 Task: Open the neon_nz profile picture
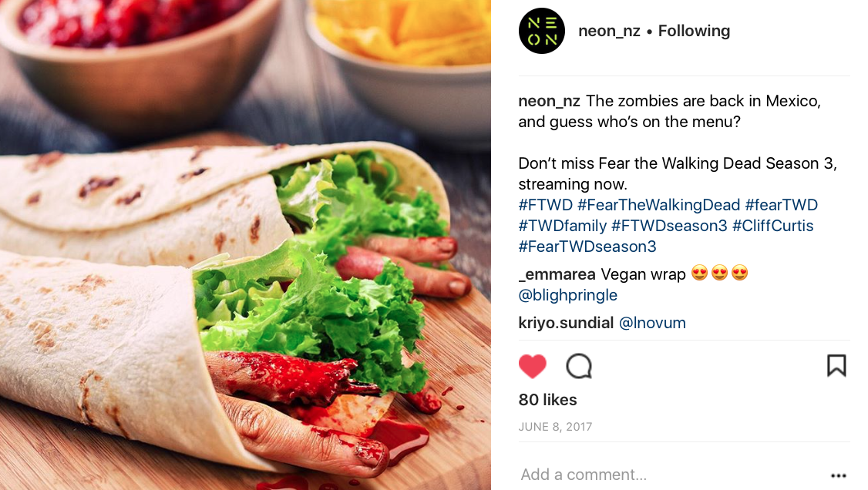point(541,31)
